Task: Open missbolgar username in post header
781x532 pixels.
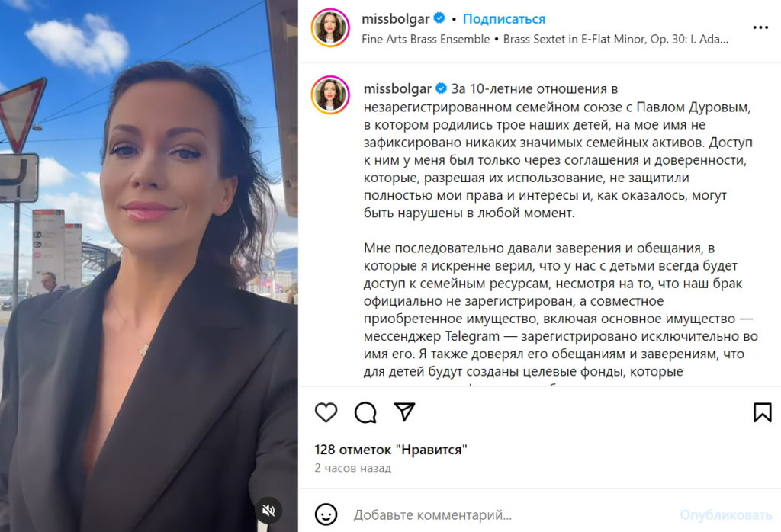Action: pyautogui.click(x=396, y=19)
